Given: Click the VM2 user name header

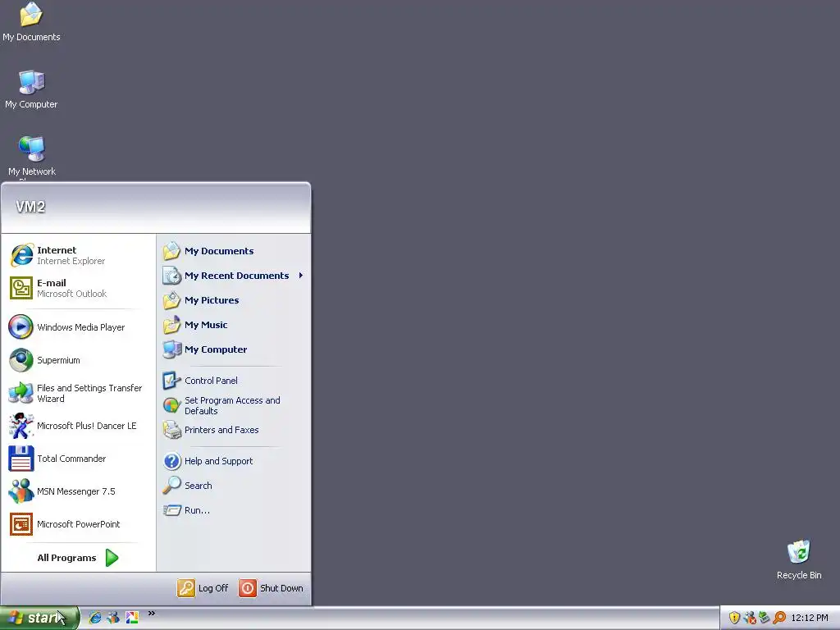Looking at the screenshot, I should coord(30,207).
